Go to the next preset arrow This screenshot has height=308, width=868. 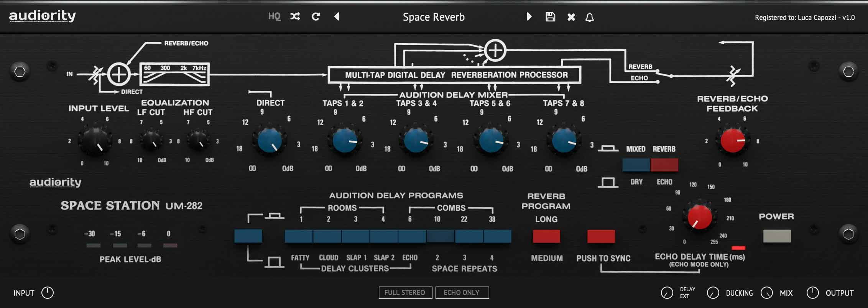point(529,16)
